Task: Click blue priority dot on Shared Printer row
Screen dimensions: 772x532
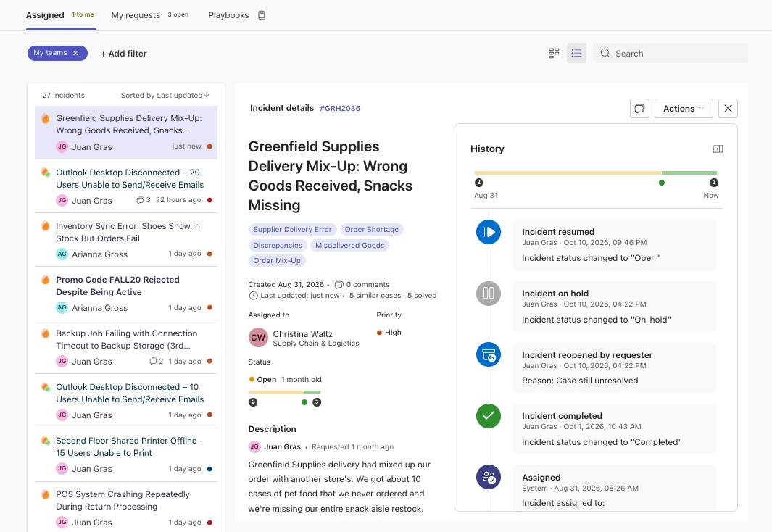Action: point(209,469)
